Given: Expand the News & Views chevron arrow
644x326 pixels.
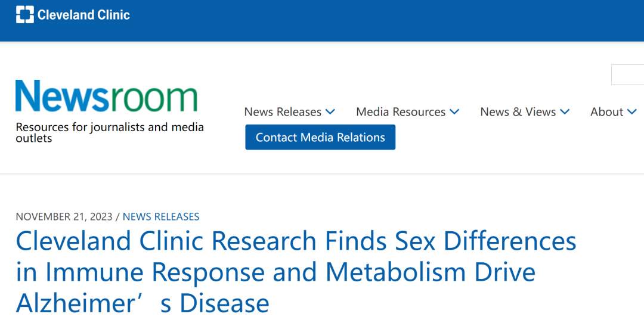Looking at the screenshot, I should point(565,112).
